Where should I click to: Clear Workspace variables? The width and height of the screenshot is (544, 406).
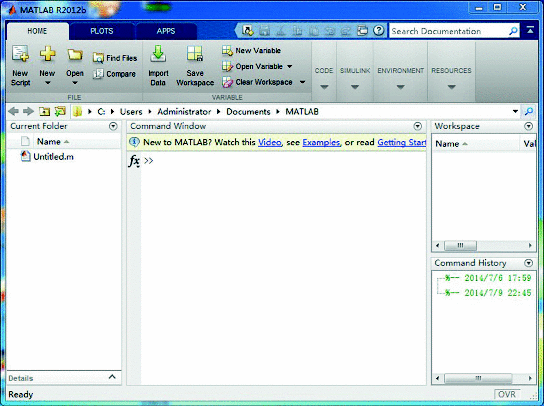click(257, 82)
